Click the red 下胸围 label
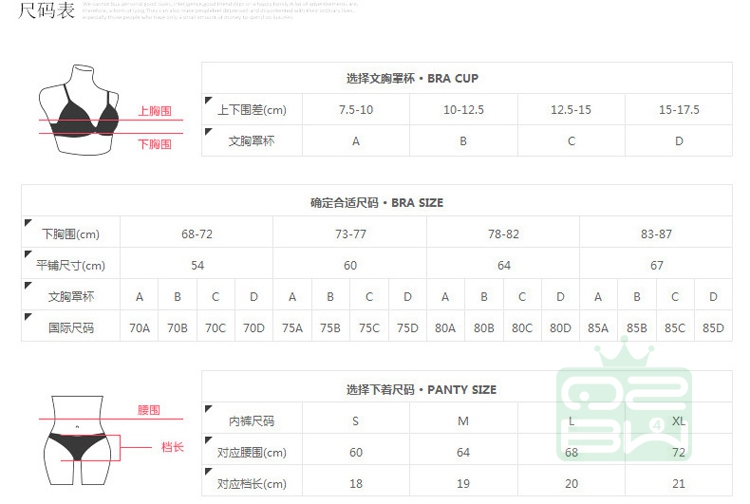The width and height of the screenshot is (750, 504). click(155, 144)
